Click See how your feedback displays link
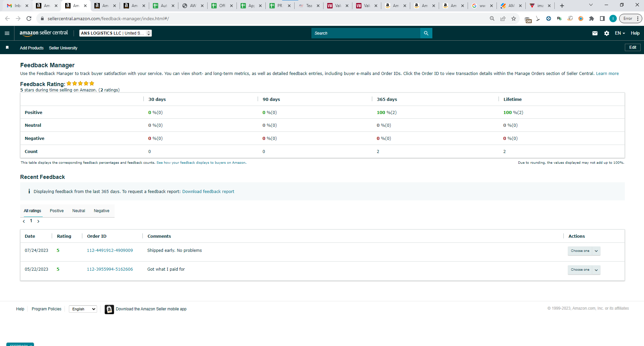This screenshot has width=644, height=346. [x=201, y=163]
